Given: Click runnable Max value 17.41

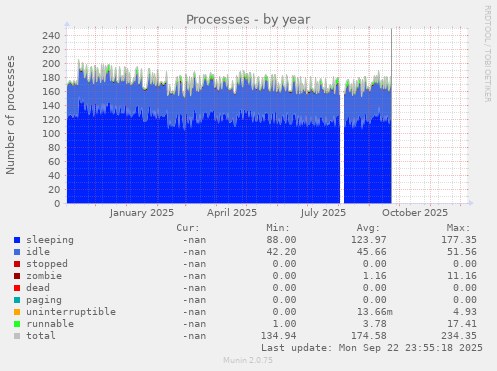Looking at the screenshot, I should [x=462, y=324].
